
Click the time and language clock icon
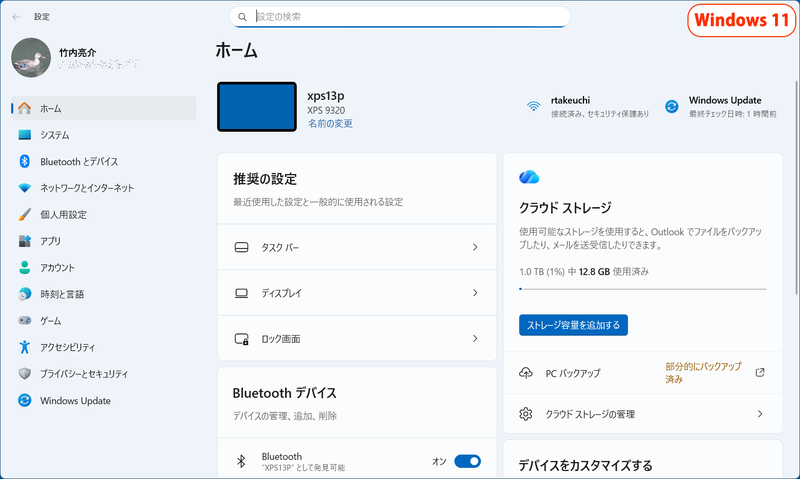pyautogui.click(x=24, y=294)
